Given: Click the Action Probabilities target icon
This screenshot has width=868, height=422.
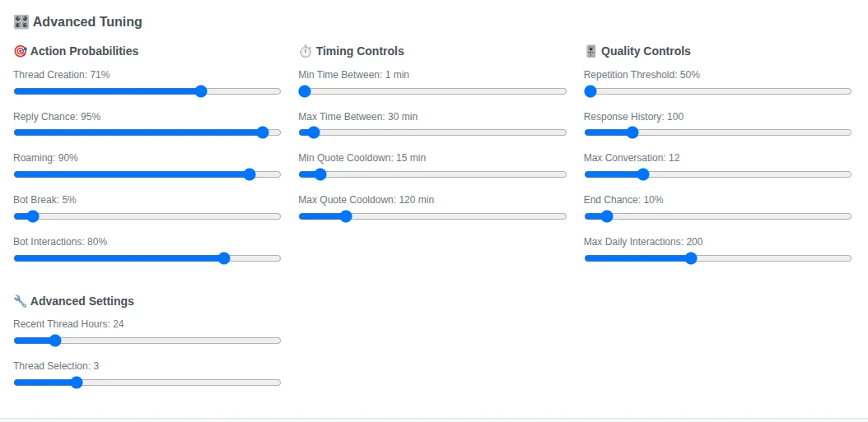Looking at the screenshot, I should [x=20, y=51].
